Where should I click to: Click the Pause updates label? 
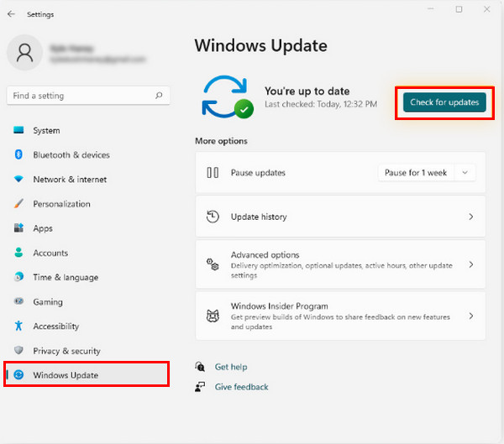[258, 173]
